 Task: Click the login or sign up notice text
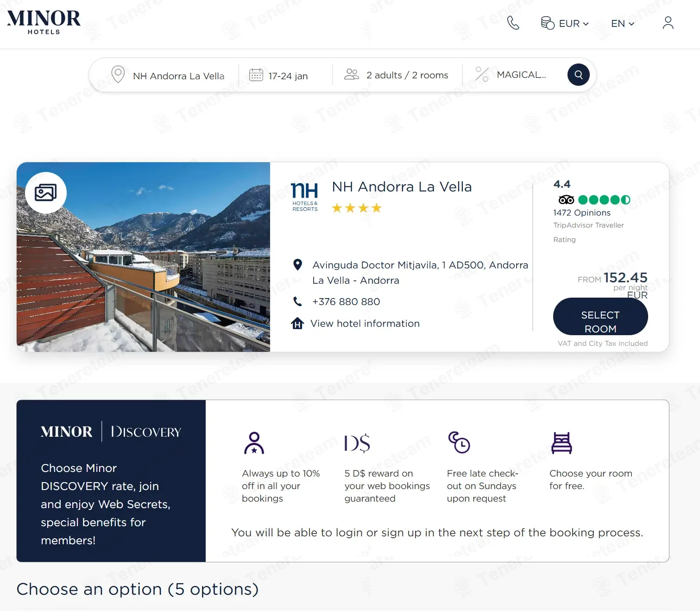click(437, 533)
